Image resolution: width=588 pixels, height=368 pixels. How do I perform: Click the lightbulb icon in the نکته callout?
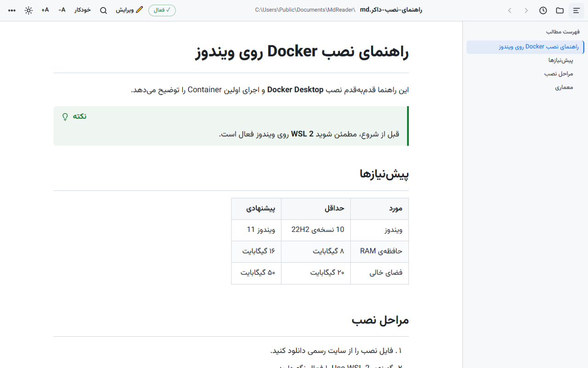(x=65, y=117)
